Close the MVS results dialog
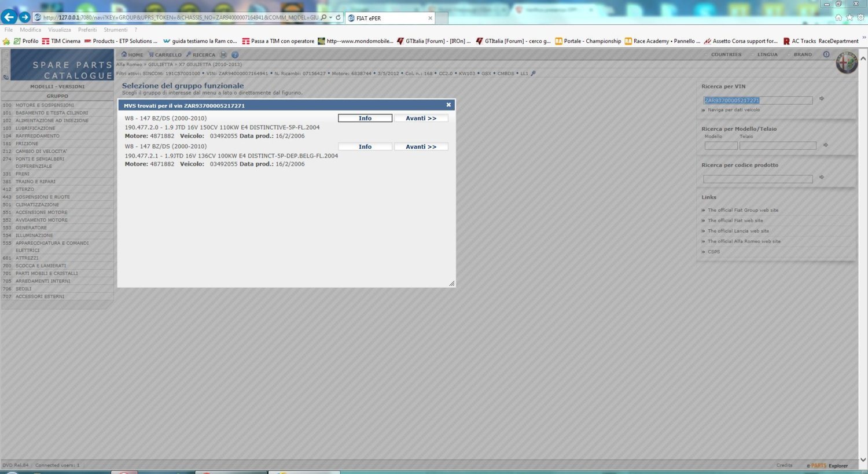Viewport: 868px width, 474px height. point(448,105)
